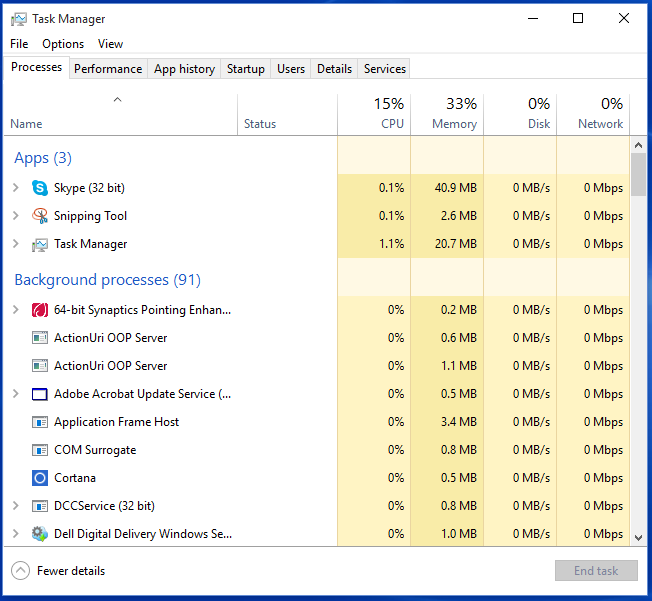The height and width of the screenshot is (601, 652).
Task: Select the Application Frame Host name
Action: coord(116,422)
